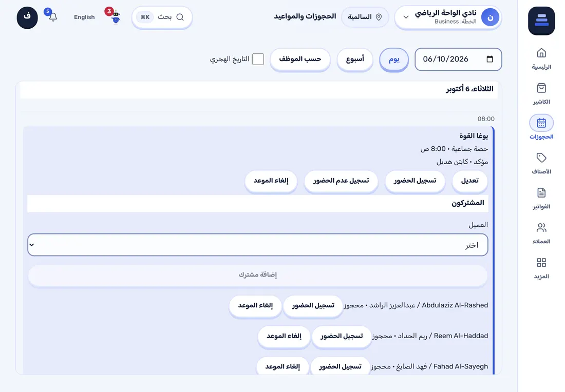The height and width of the screenshot is (392, 565).
Task: Click تسجيل عدم الحضور no-show button
Action: tap(341, 181)
